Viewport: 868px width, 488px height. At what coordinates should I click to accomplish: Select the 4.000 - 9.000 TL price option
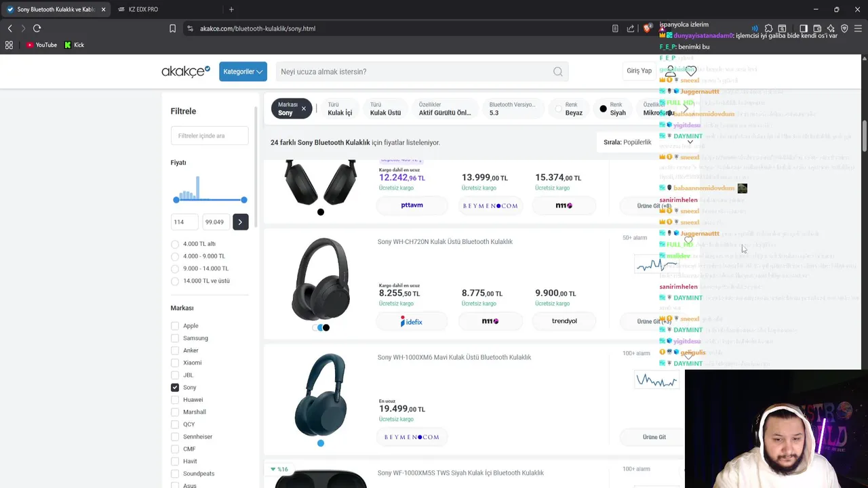coord(175,256)
